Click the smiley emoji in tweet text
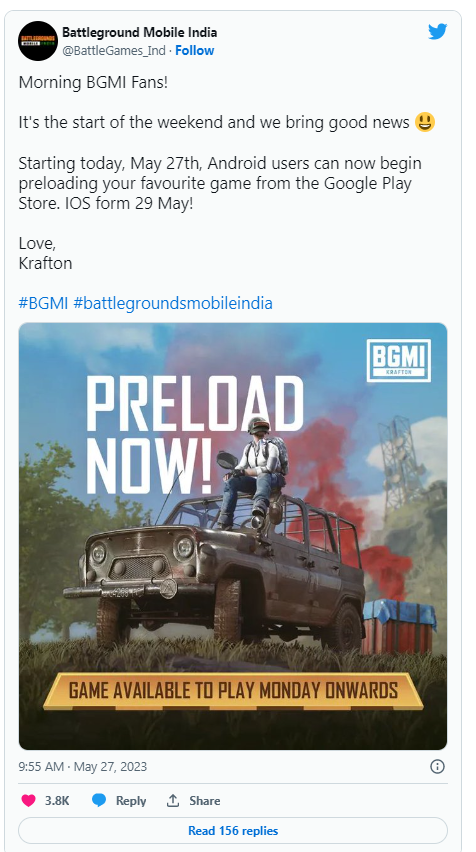Image resolution: width=476 pixels, height=852 pixels. 425,122
